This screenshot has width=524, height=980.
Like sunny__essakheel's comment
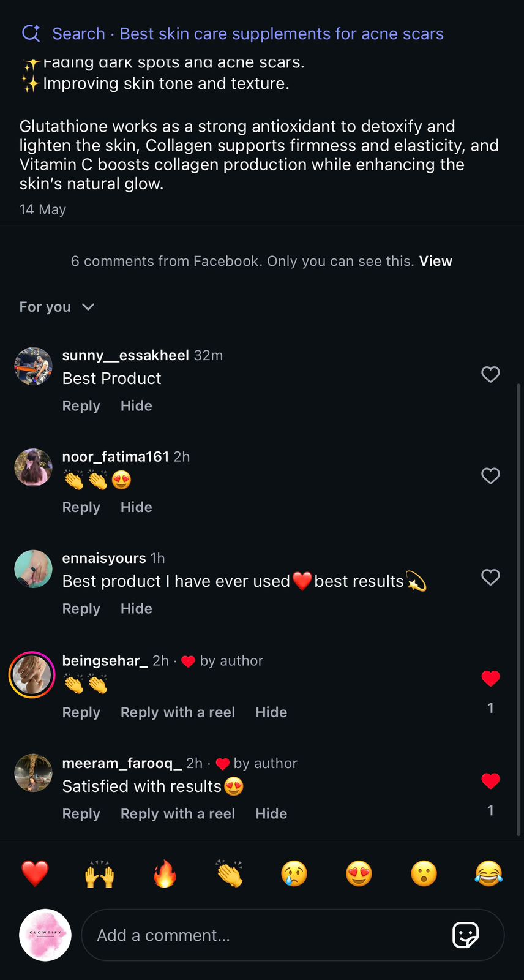point(490,374)
